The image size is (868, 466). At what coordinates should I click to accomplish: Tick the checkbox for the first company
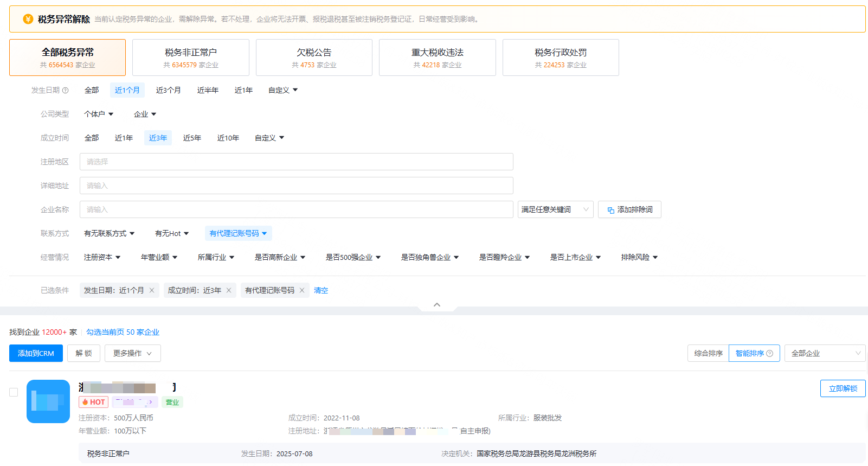click(14, 392)
